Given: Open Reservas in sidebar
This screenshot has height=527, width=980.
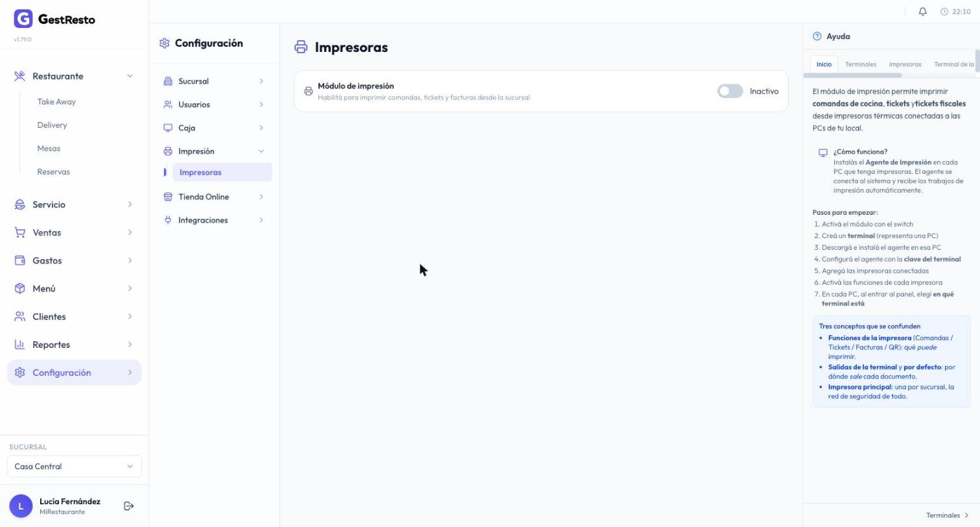Looking at the screenshot, I should [53, 172].
